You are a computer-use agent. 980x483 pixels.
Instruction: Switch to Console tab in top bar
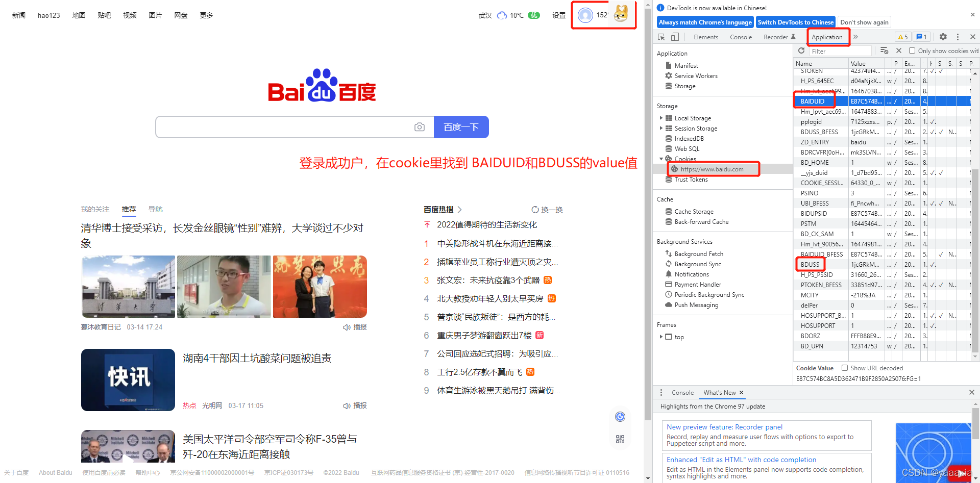[741, 37]
